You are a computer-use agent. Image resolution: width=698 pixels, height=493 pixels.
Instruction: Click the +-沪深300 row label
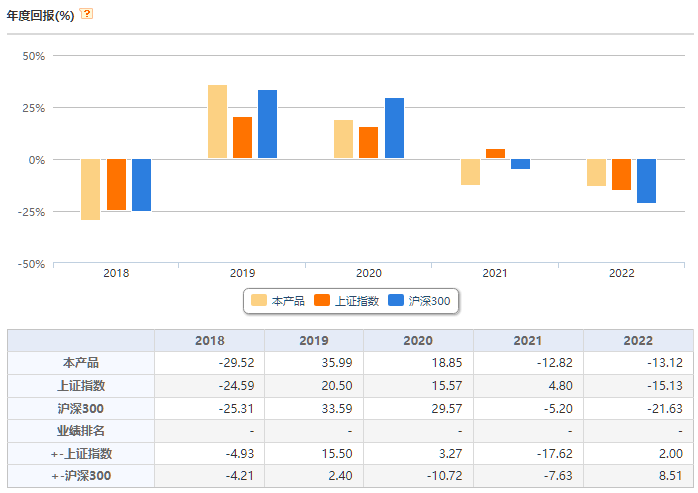coord(81,475)
